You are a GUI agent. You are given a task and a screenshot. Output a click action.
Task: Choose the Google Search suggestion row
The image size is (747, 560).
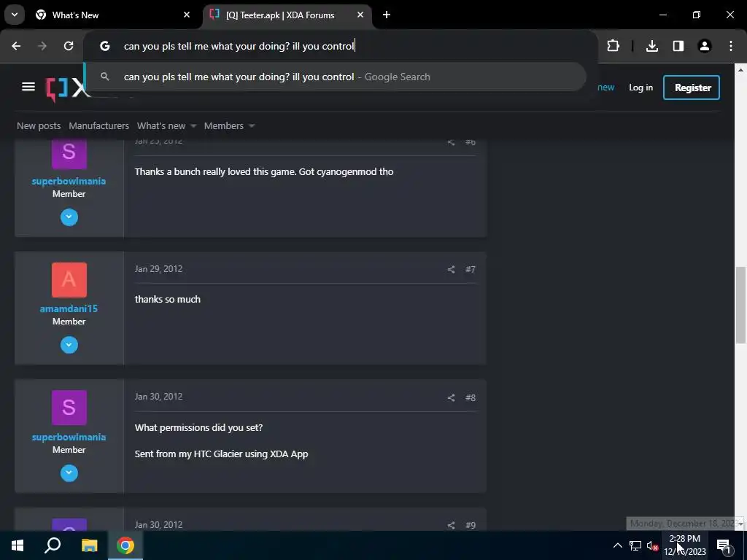point(336,77)
